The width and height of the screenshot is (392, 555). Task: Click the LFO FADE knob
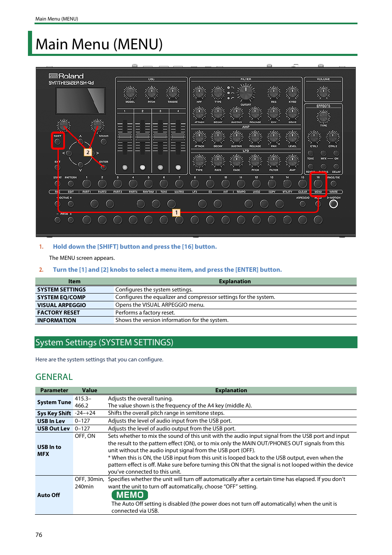pyautogui.click(x=236, y=161)
